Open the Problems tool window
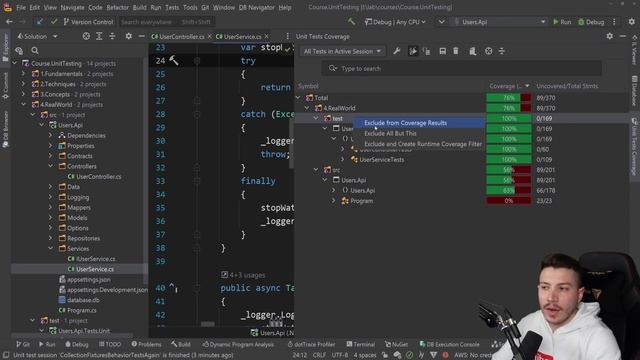 (x=146, y=344)
